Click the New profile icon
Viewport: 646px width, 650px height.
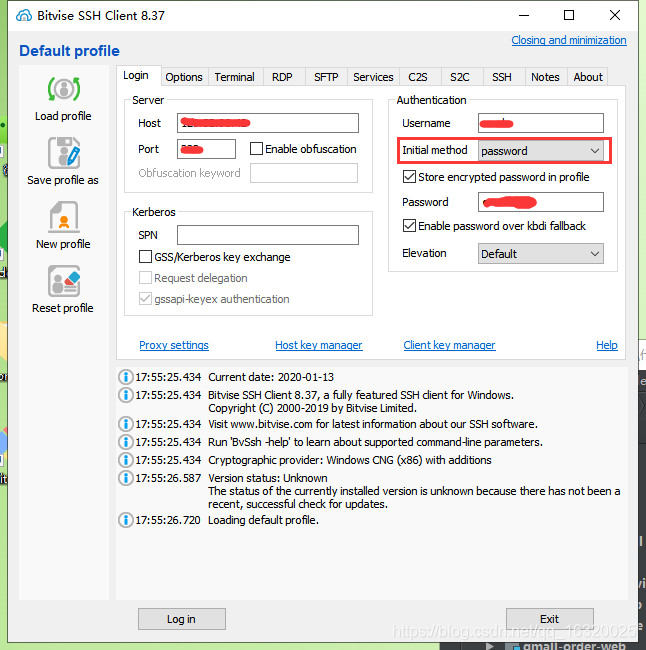(63, 217)
